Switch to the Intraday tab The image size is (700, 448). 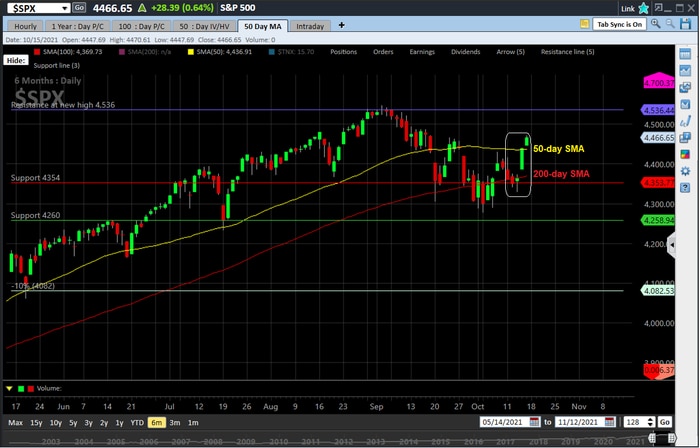(310, 26)
